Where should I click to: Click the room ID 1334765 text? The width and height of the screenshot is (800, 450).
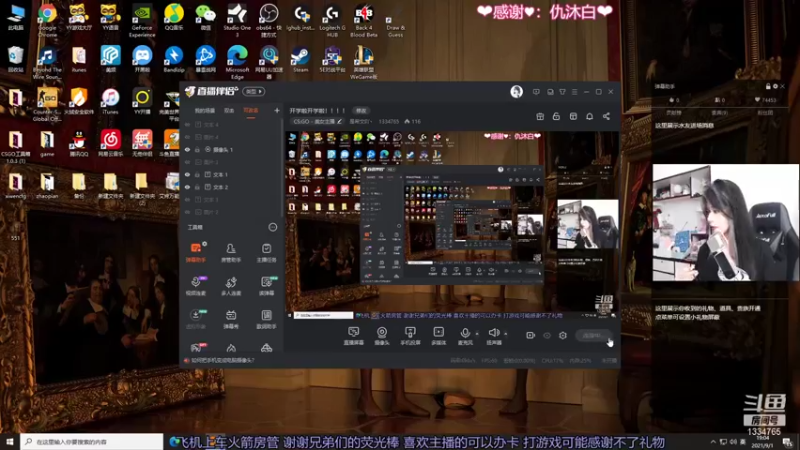tap(389, 121)
